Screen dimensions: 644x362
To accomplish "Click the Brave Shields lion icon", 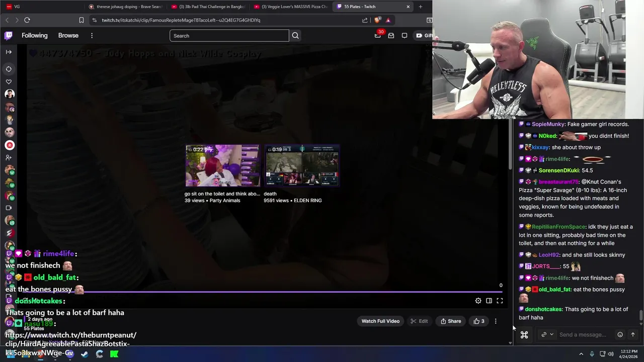I will (377, 20).
